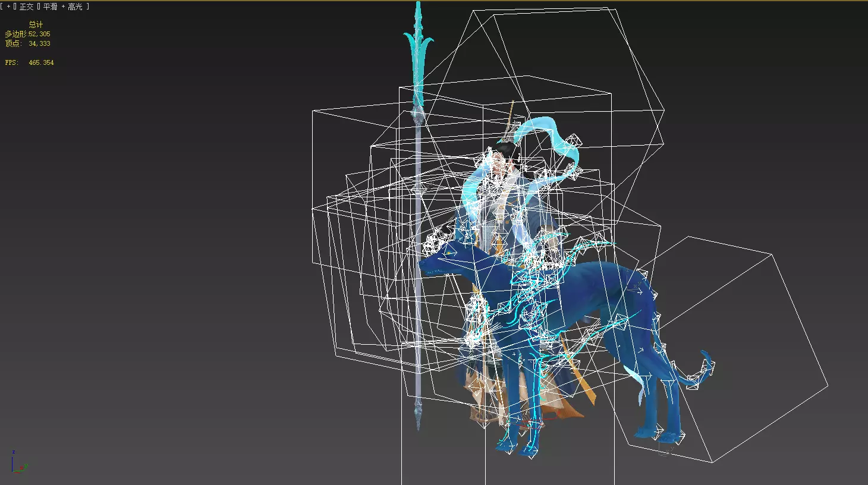
Task: Open the viewport [+] general menu
Action: click(8, 7)
